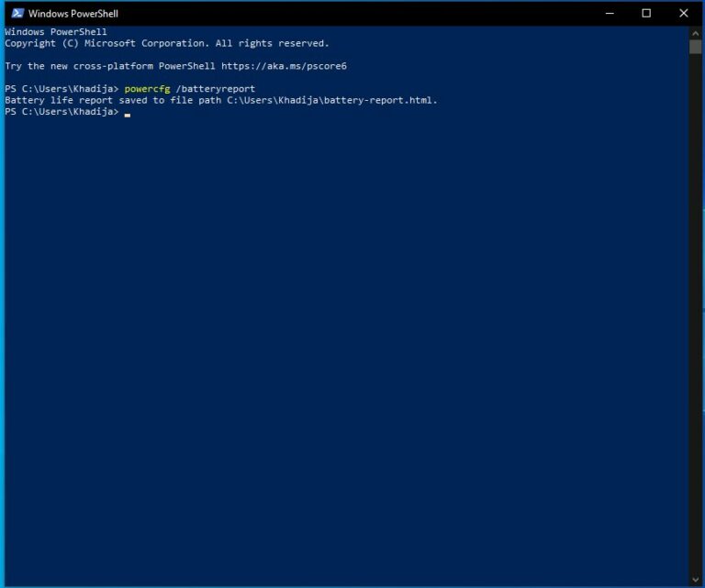Image resolution: width=705 pixels, height=588 pixels.
Task: Click 'Battery life report saved' output text
Action: pos(76,100)
